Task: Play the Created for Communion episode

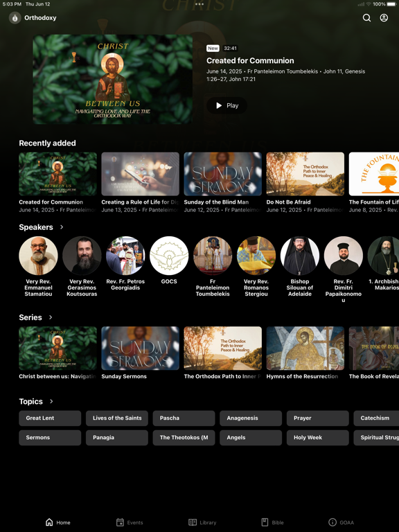Action: (227, 105)
